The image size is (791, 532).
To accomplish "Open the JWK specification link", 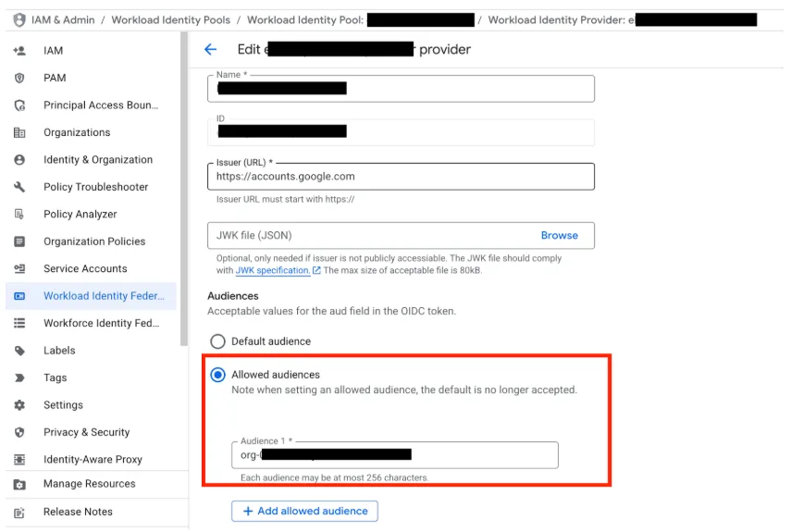I will [x=272, y=270].
